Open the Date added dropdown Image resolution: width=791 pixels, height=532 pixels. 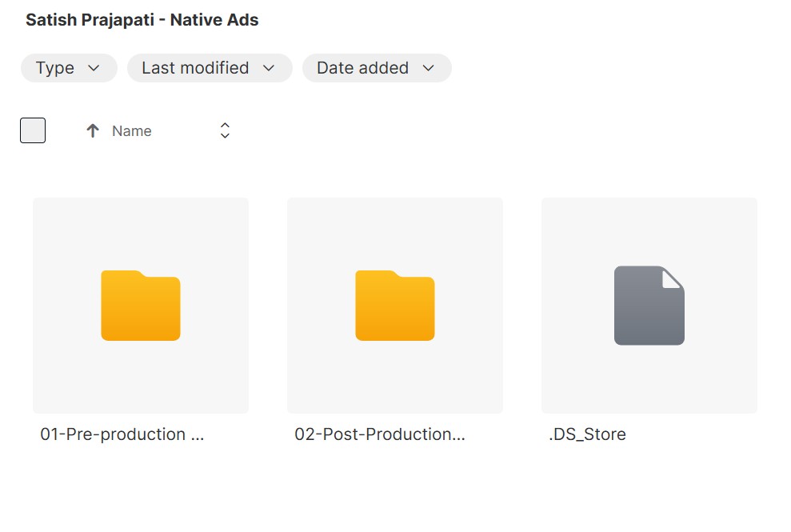pos(377,68)
